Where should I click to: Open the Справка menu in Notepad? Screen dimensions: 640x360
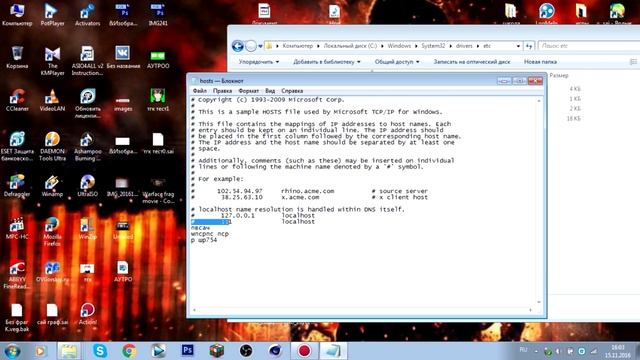(x=292, y=91)
